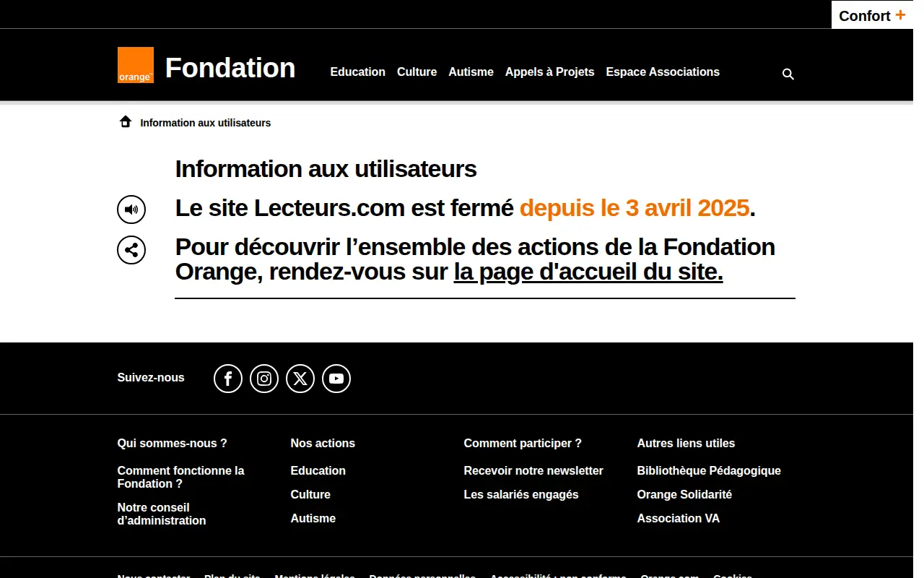Open the search magnifier icon
The width and height of the screenshot is (924, 578).
point(788,74)
